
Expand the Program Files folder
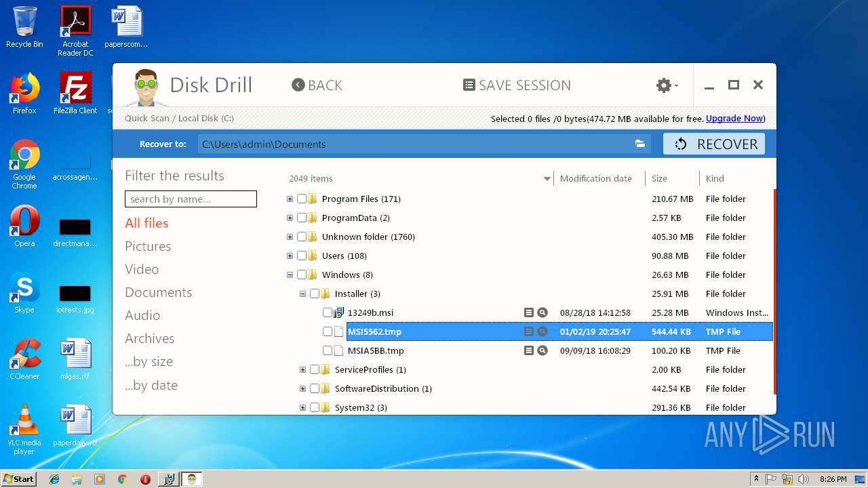(x=290, y=199)
